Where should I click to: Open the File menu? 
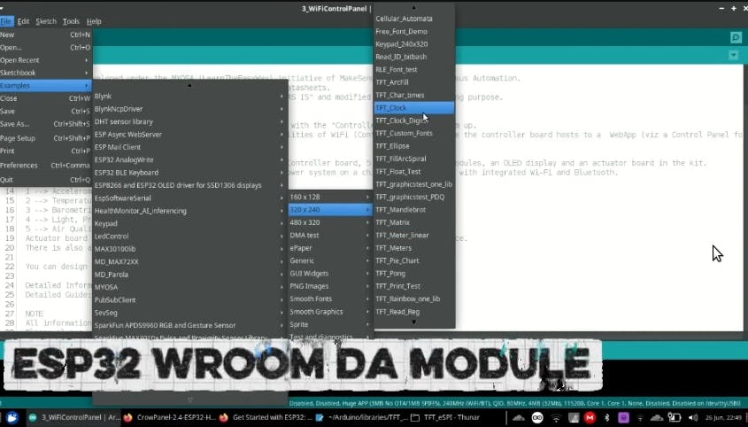coord(6,21)
